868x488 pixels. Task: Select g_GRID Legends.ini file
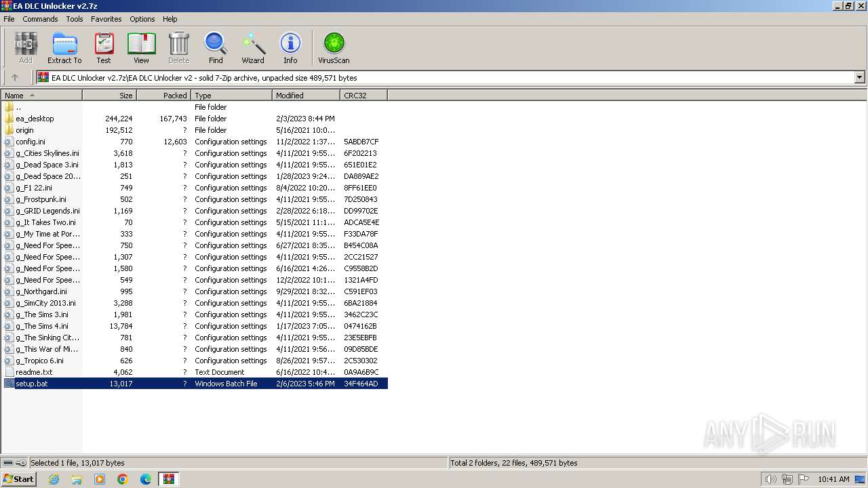[47, 211]
